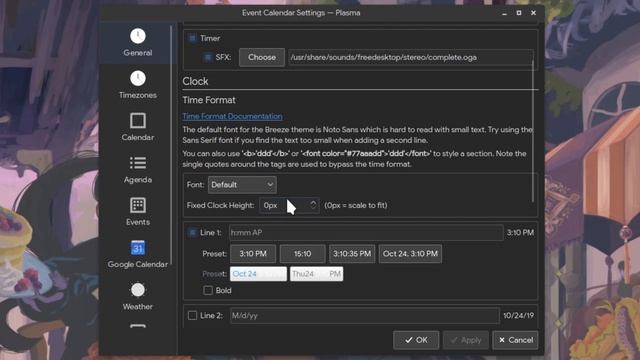Image resolution: width=640 pixels, height=360 pixels.
Task: Toggle the Line 1 checkbox
Action: coord(192,233)
